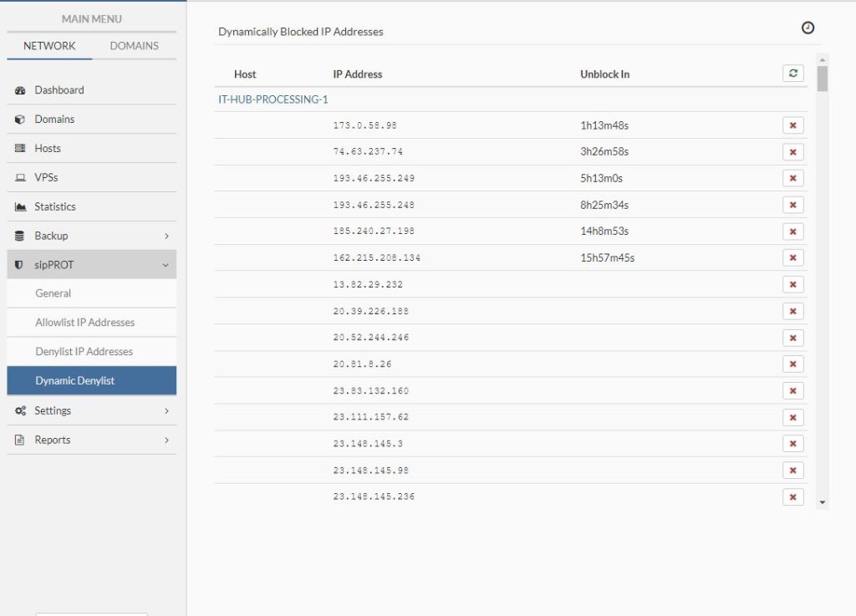Select the NETWORK tab
The width and height of the screenshot is (856, 616).
[x=49, y=46]
